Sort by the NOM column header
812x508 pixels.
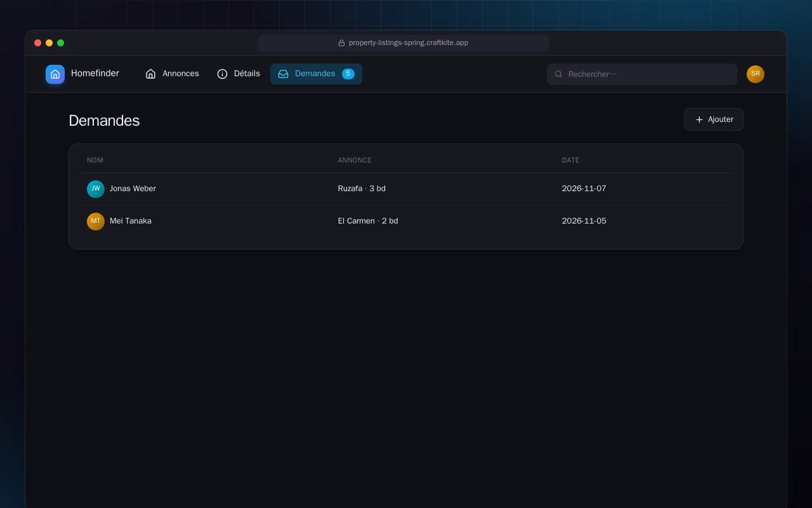tap(95, 160)
